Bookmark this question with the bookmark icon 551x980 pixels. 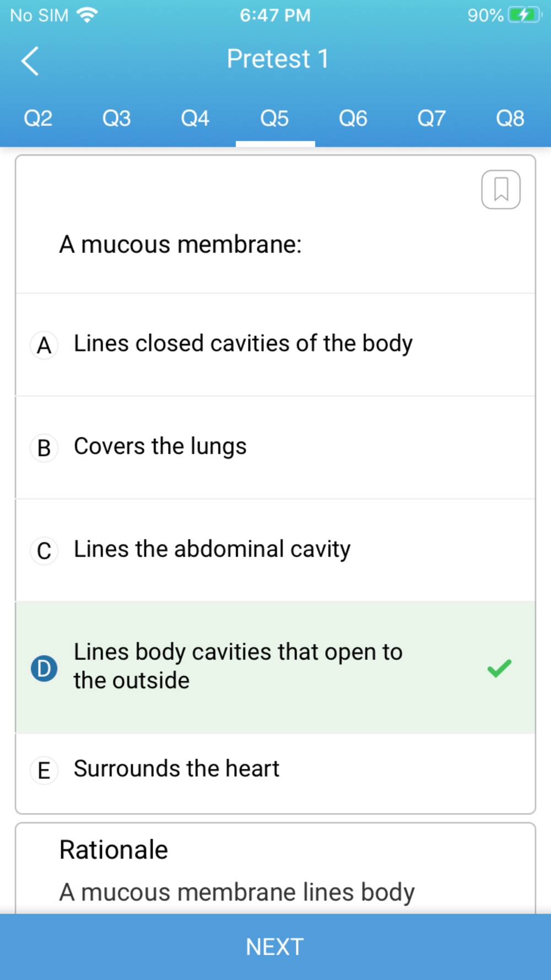coord(501,190)
